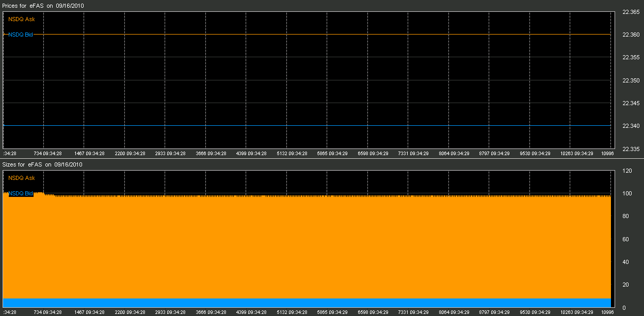Click '2200 09:34:28' under the Prices chart

(x=130, y=154)
